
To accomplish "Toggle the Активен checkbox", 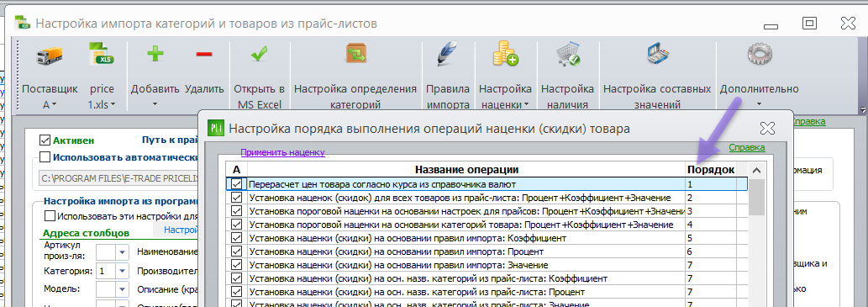I will click(45, 140).
